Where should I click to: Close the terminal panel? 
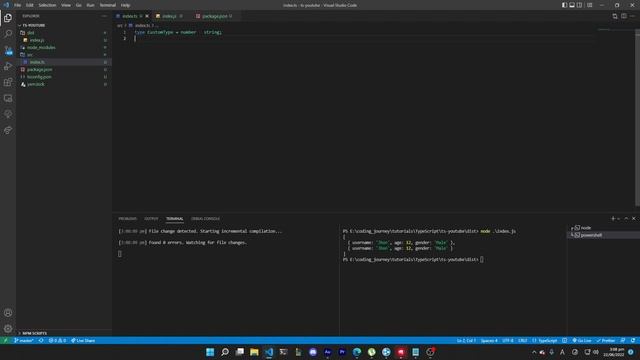[x=633, y=219]
